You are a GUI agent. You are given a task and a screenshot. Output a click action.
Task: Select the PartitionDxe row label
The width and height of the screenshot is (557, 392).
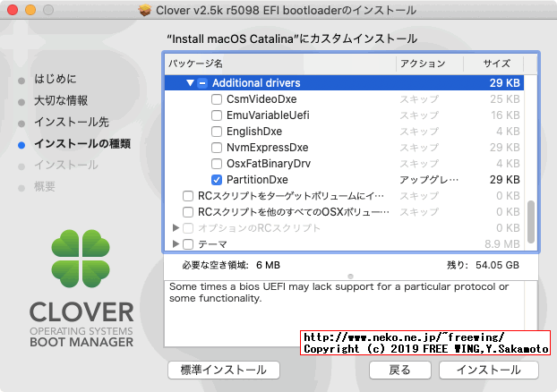257,180
